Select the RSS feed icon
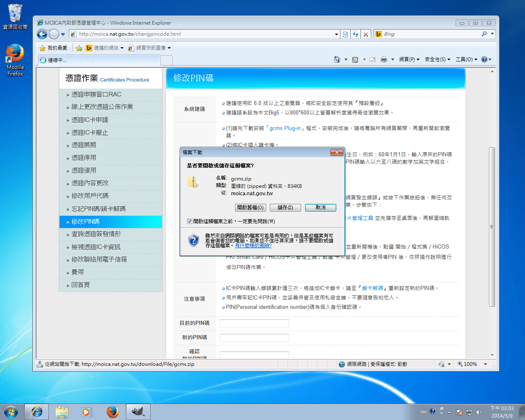 [355, 59]
